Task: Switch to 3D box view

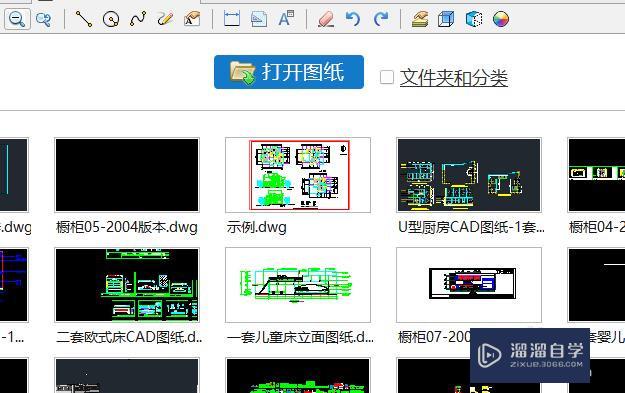Action: [x=446, y=19]
